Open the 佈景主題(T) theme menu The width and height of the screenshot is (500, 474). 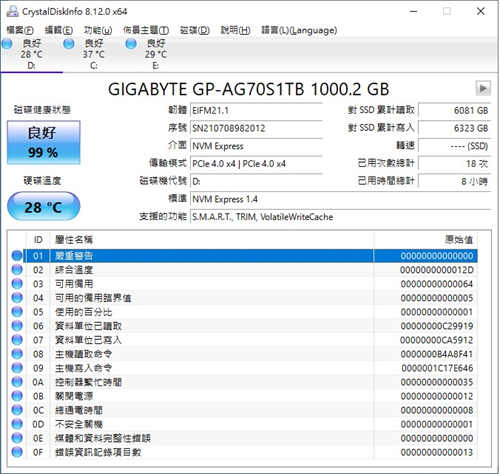point(146,30)
